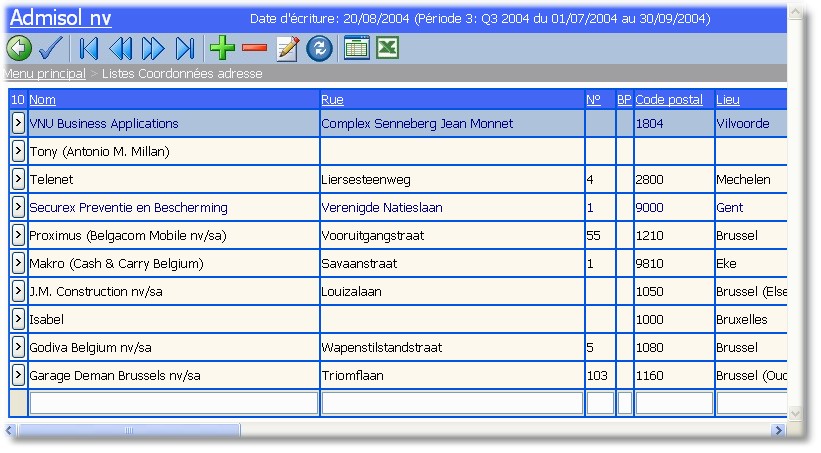This screenshot has height=453, width=821.
Task: Delete record with red minus icon
Action: point(254,48)
